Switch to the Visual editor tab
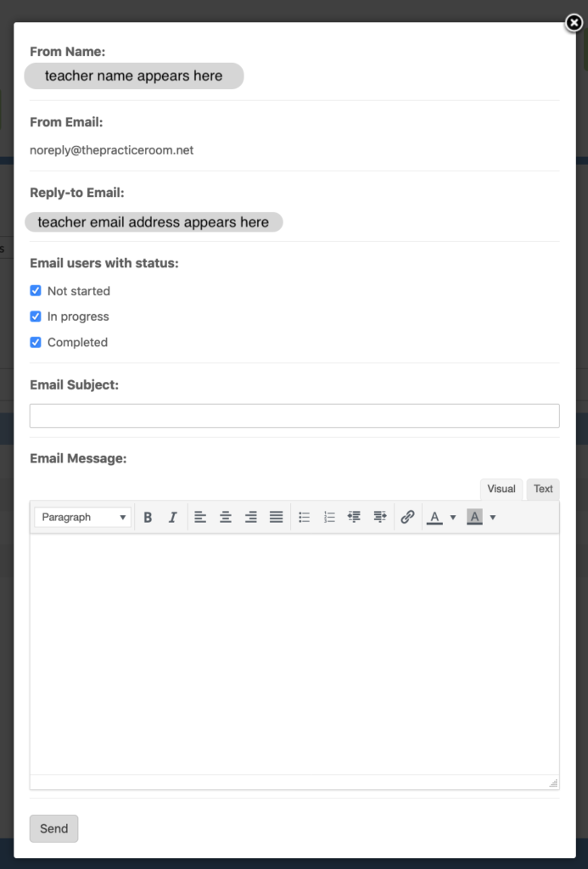Image resolution: width=588 pixels, height=869 pixels. coord(501,489)
